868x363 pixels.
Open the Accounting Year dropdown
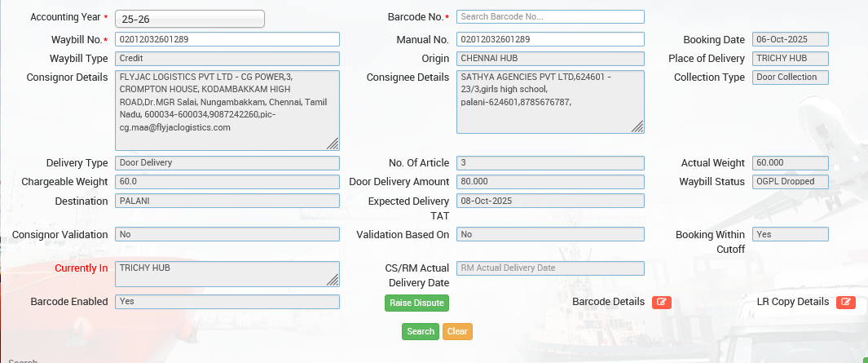pos(190,19)
